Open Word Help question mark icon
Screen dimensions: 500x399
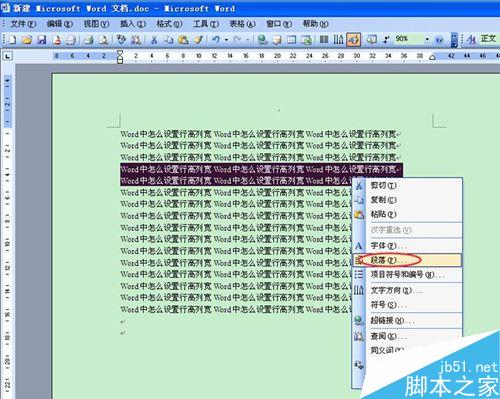pos(439,40)
